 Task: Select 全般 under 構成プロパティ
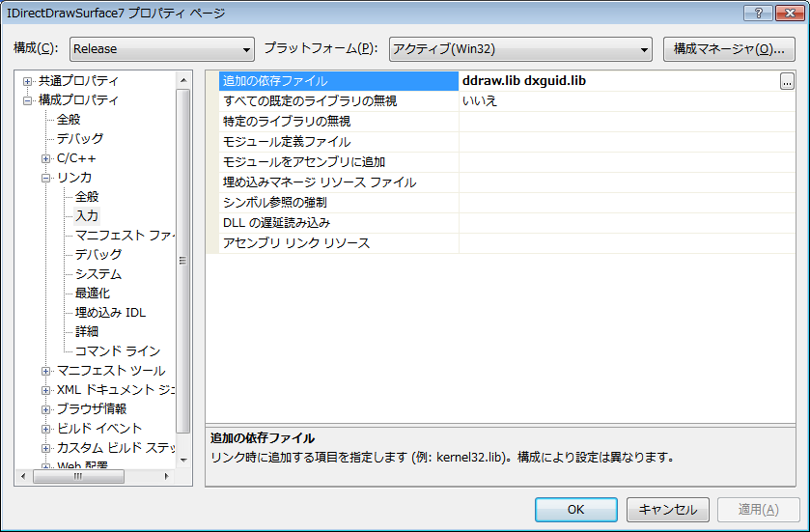pos(69,120)
